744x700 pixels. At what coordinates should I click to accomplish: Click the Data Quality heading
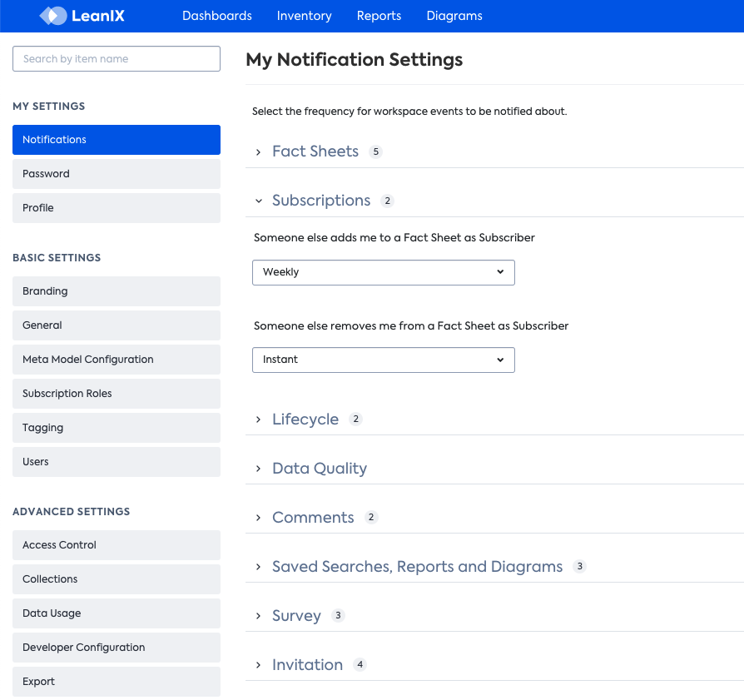[x=320, y=469]
